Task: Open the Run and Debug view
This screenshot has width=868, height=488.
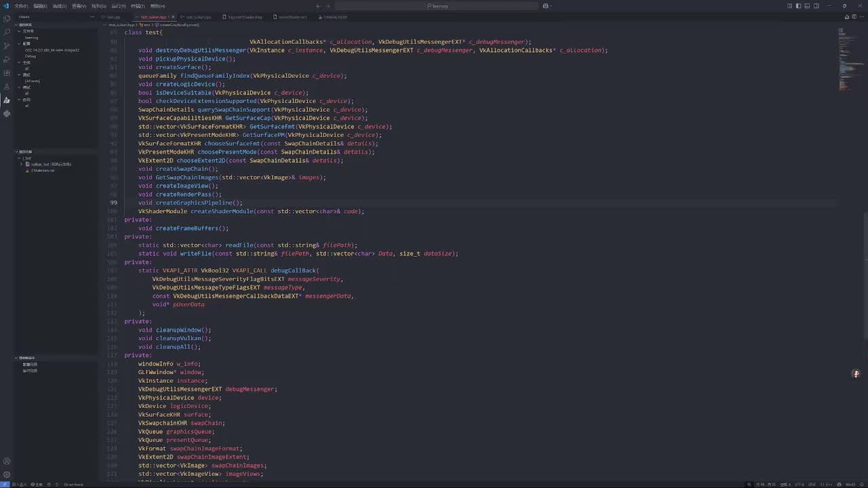Action: 7,59
